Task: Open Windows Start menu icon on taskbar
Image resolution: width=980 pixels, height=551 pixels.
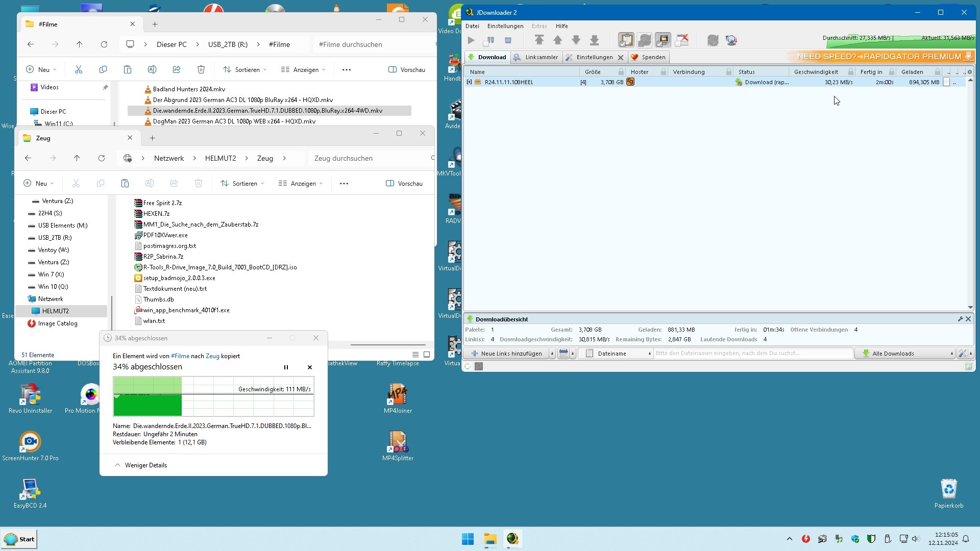Action: pyautogui.click(x=468, y=539)
